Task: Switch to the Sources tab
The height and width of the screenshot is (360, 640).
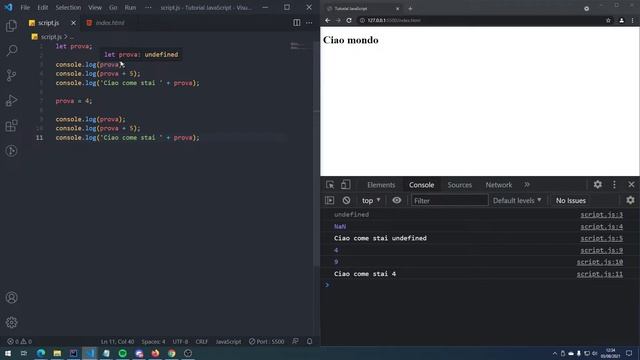Action: tap(460, 185)
